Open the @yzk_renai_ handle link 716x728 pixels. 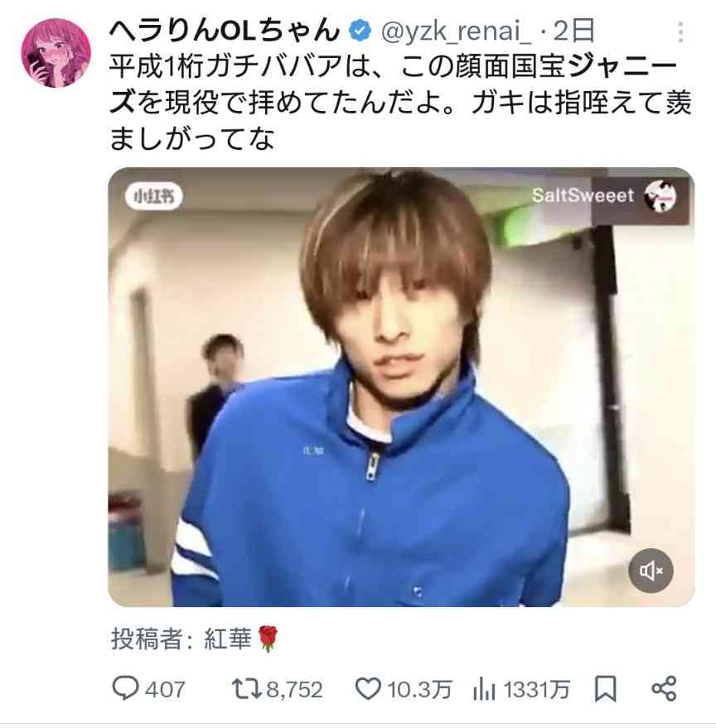pos(456,31)
